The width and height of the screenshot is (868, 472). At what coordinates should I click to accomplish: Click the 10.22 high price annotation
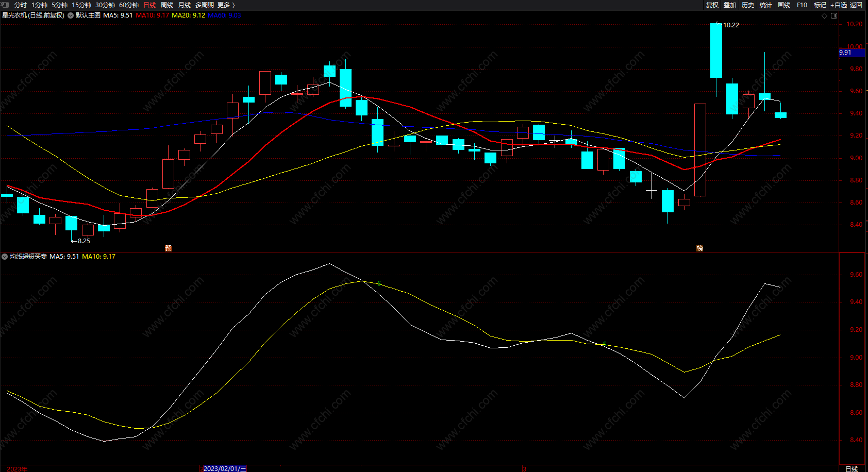731,25
